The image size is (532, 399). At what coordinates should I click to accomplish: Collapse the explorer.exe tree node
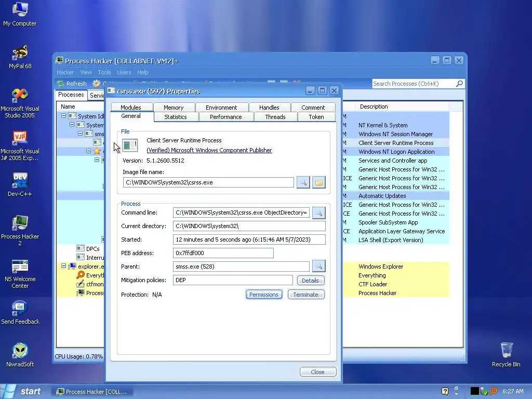pyautogui.click(x=63, y=266)
